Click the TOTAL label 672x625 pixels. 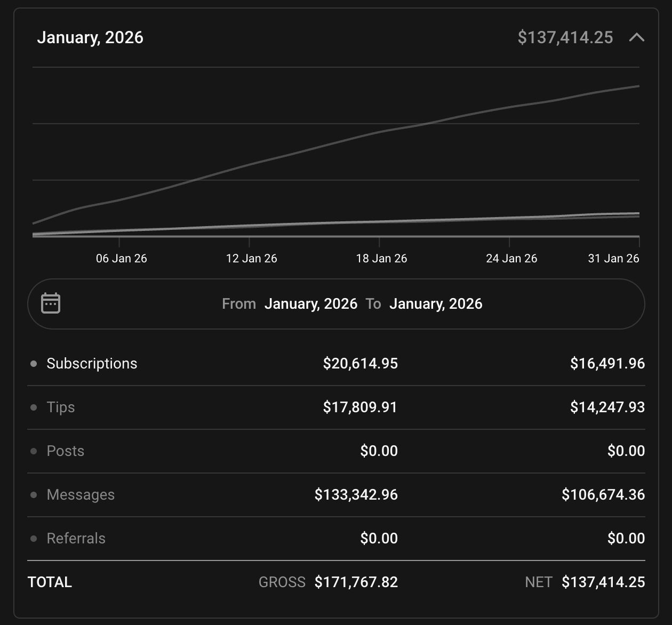tap(50, 582)
